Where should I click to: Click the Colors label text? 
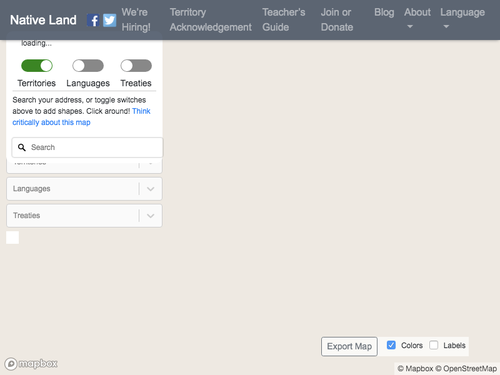pyautogui.click(x=412, y=345)
